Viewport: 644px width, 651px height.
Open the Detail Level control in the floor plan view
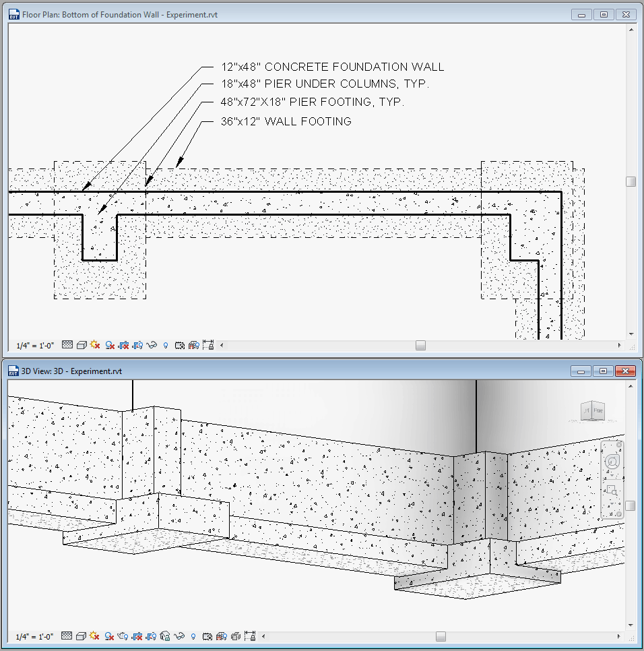coord(67,344)
